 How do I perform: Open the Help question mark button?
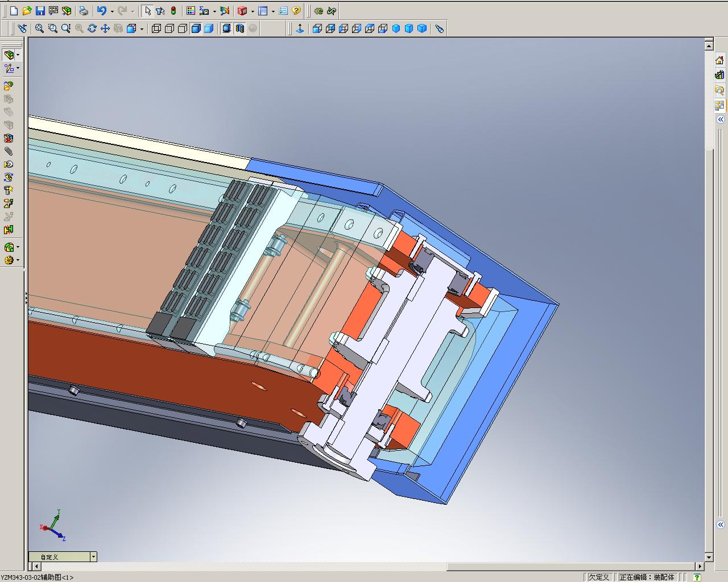coord(296,11)
